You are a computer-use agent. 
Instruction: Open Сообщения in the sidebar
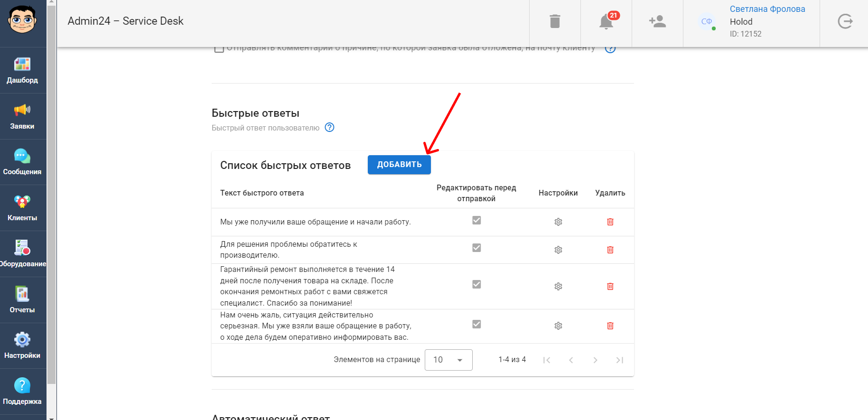coord(22,162)
